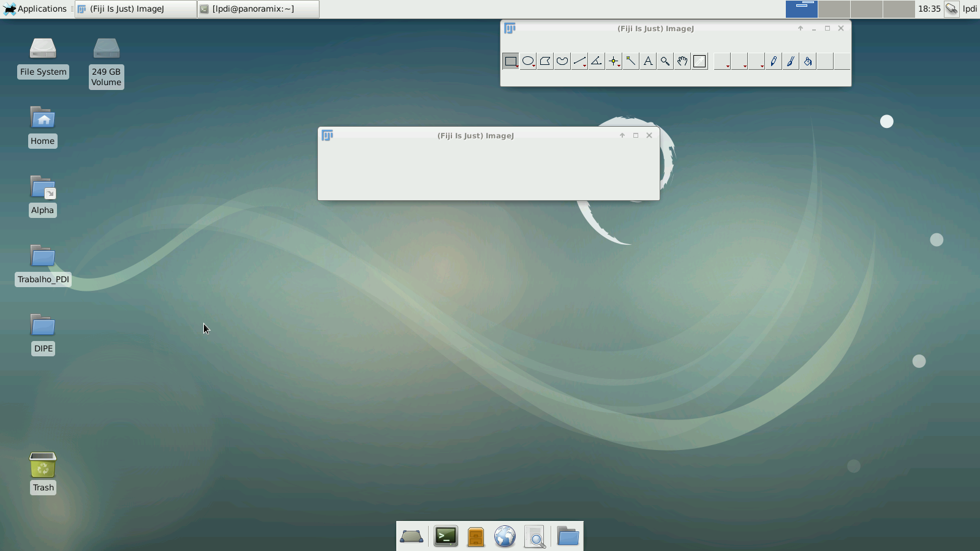This screenshot has height=551, width=980.
Task: Select the Pencil tool
Action: (774, 61)
